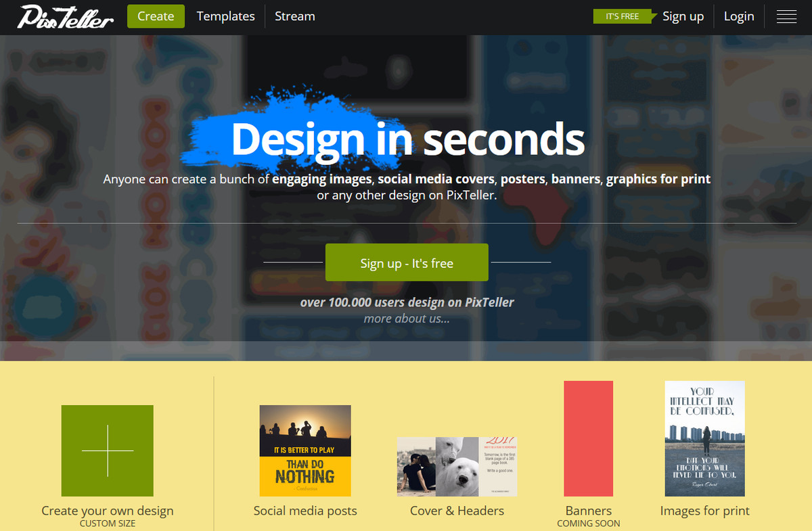Viewport: 812px width, 531px height.
Task: Open the Cover & Headers thumbnail
Action: pos(457,466)
